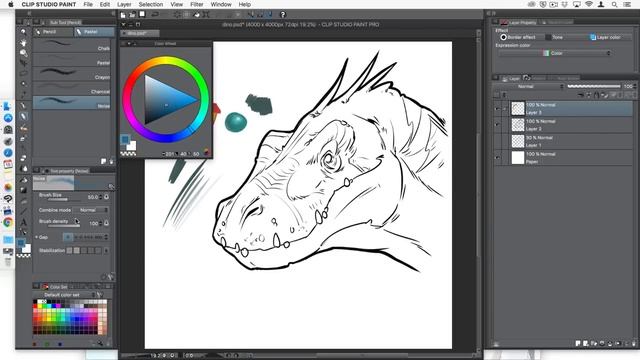Select the Pen tool in toolbar
Screen dimensions: 640x360
[23, 106]
